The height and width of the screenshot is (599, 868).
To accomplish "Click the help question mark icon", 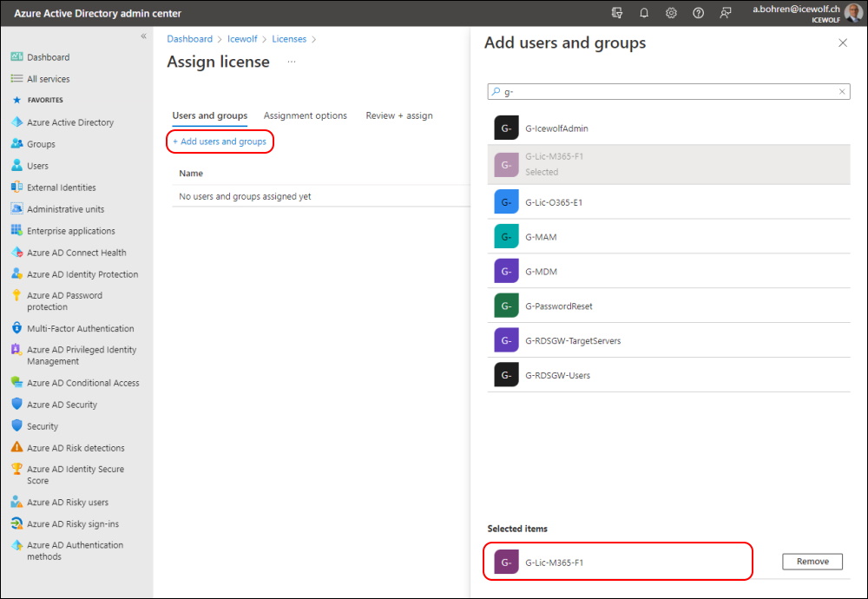I will point(698,13).
